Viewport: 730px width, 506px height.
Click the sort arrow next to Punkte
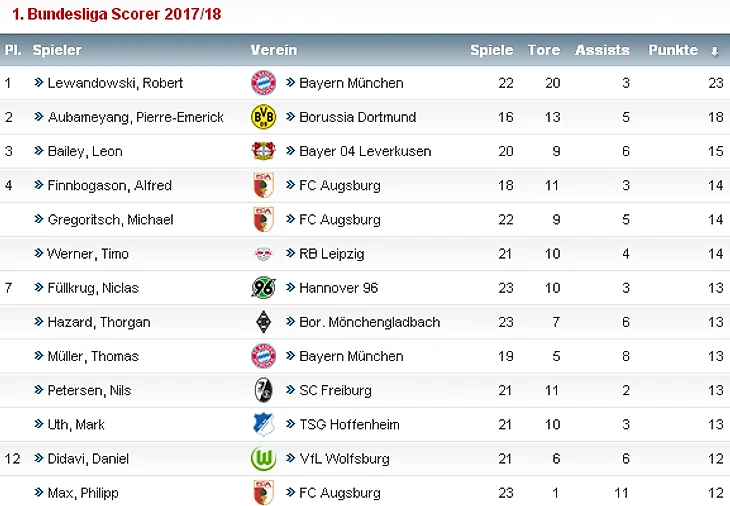(714, 51)
